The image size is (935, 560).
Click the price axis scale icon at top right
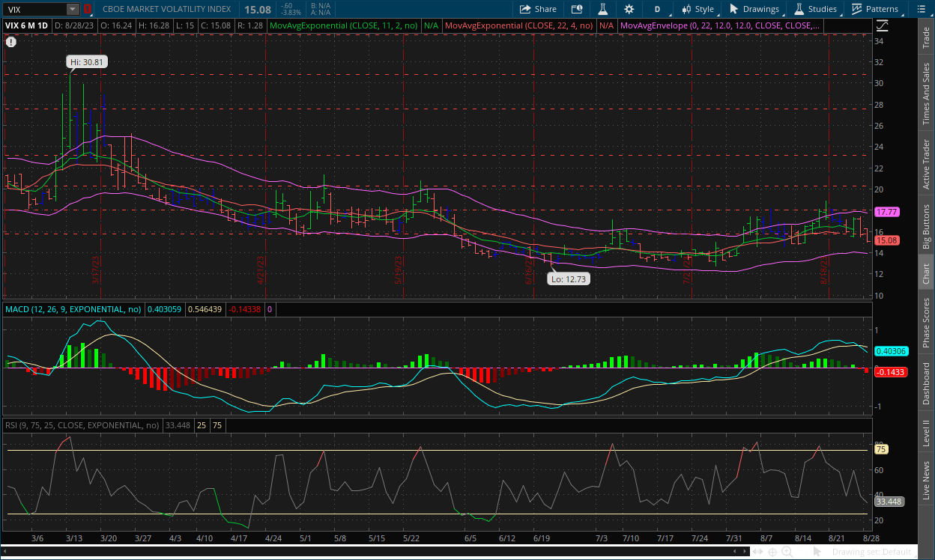[x=881, y=25]
